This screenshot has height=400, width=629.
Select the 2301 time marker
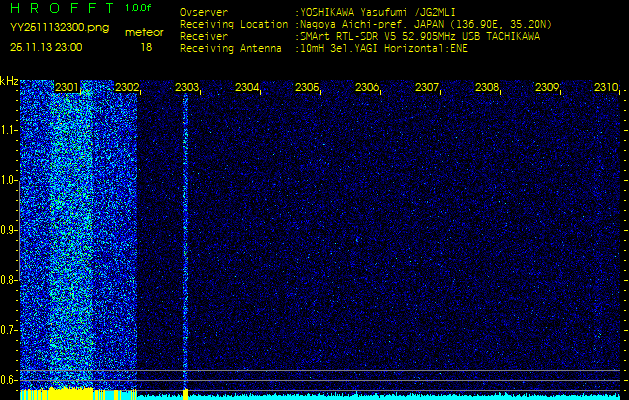(x=67, y=88)
